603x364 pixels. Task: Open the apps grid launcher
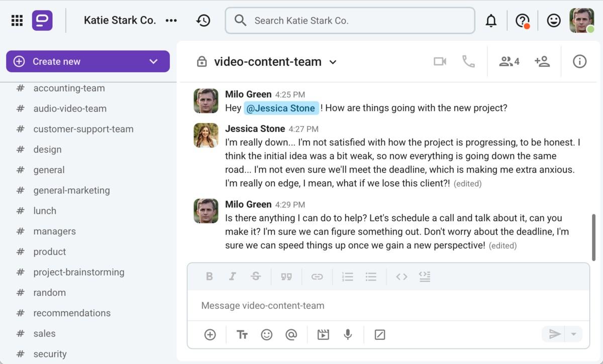[17, 21]
